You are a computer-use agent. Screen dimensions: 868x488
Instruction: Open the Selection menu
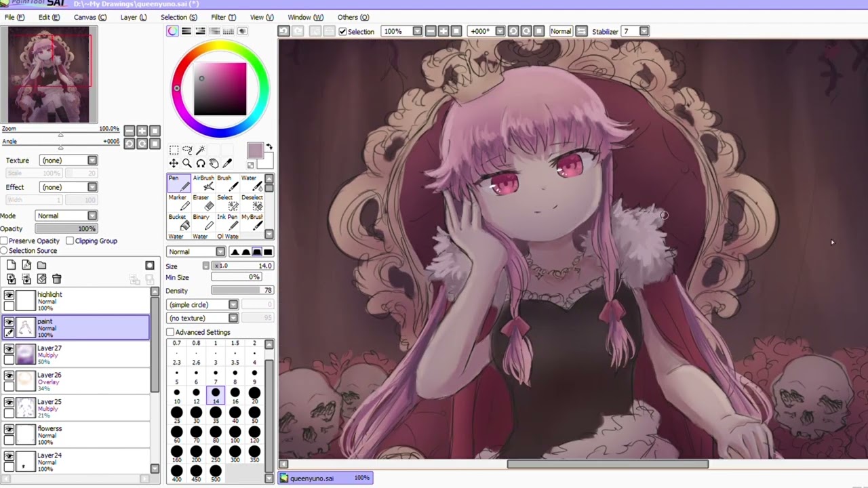point(179,17)
